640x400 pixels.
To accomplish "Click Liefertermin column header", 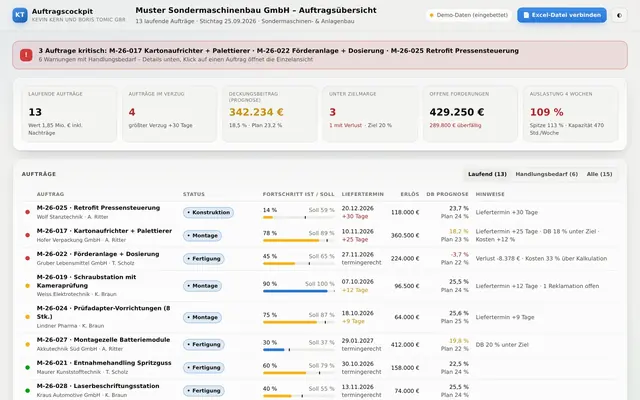I will point(362,194).
